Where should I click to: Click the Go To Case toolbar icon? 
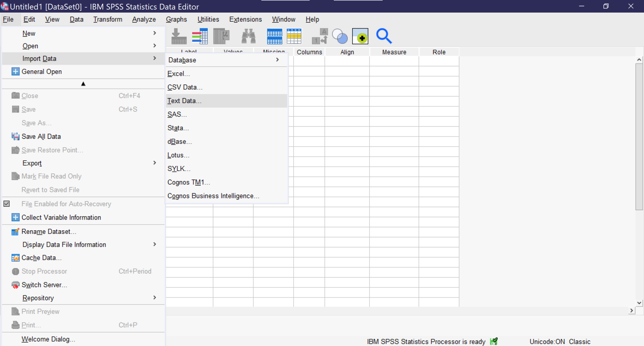click(x=179, y=36)
